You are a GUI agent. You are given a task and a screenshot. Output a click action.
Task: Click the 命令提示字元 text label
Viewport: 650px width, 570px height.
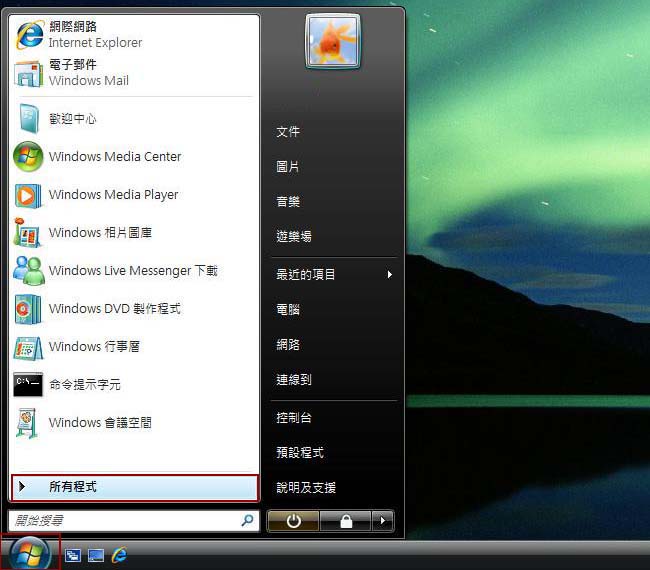(85, 385)
